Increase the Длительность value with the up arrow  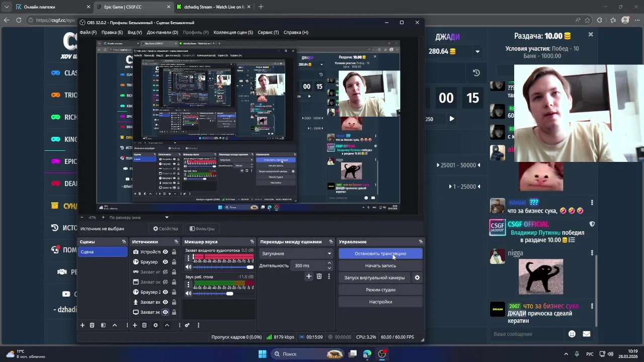(329, 263)
